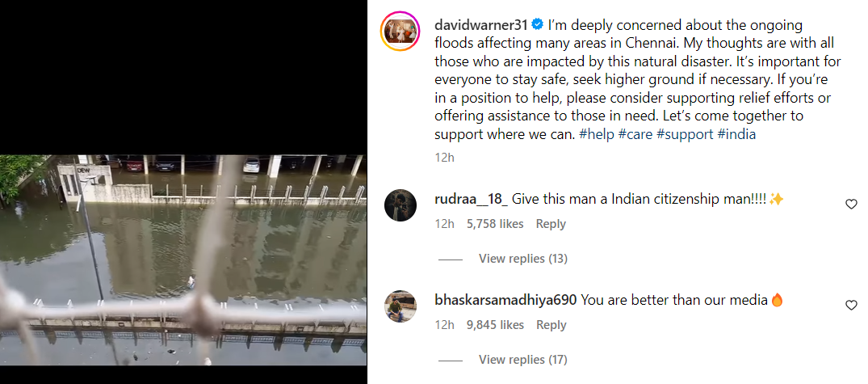Screen dimensions: 868x384
Task: Open rudraa__18_ avatar picture
Action: 400,205
